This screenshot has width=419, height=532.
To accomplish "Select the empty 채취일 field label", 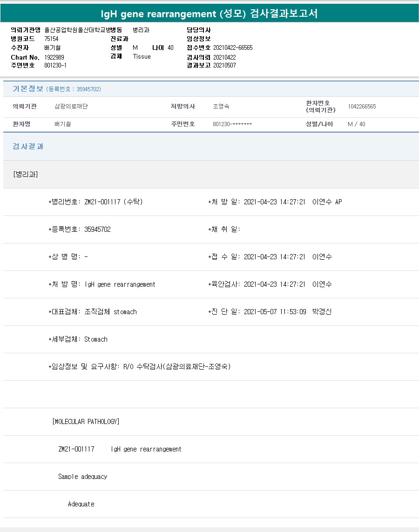I will [224, 229].
